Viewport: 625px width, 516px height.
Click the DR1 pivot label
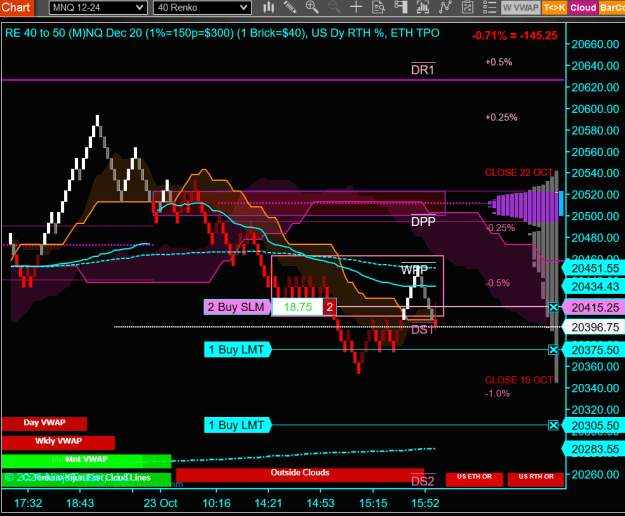tap(423, 69)
